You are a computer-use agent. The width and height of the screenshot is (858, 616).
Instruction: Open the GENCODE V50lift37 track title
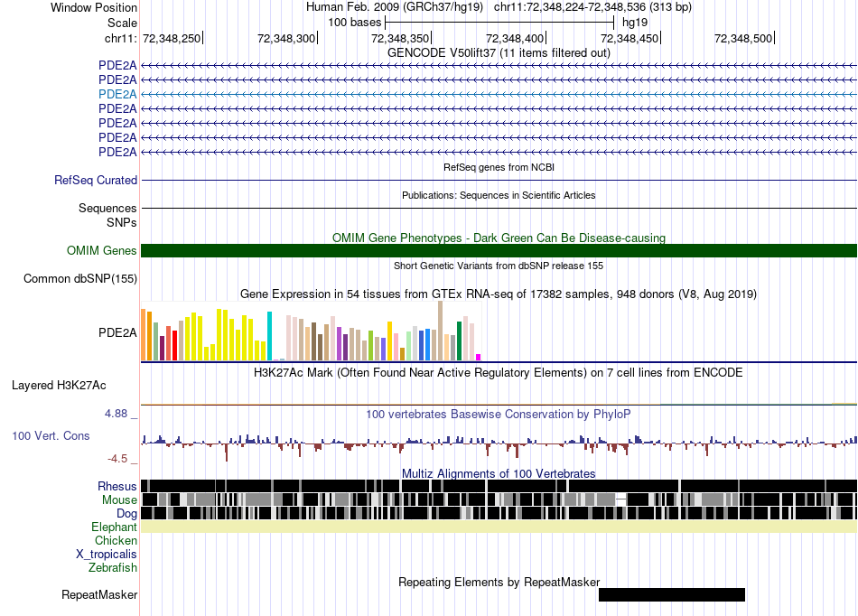(499, 52)
